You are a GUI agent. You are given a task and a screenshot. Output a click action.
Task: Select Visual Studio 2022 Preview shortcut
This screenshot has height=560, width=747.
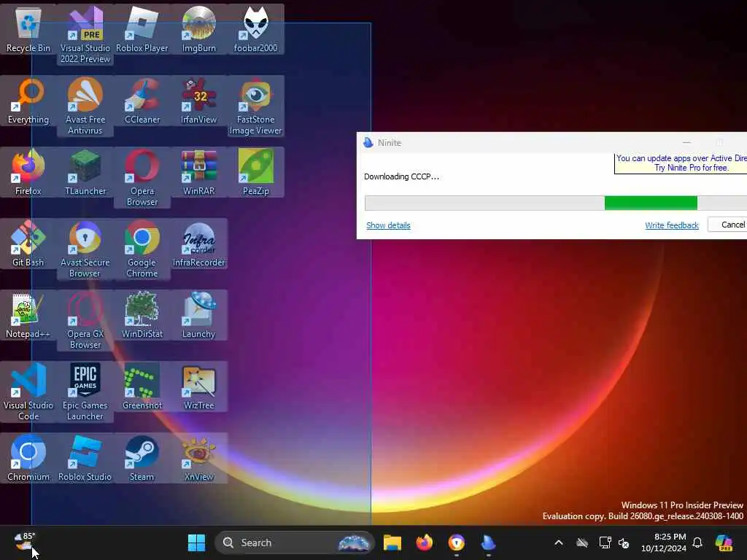point(85,35)
